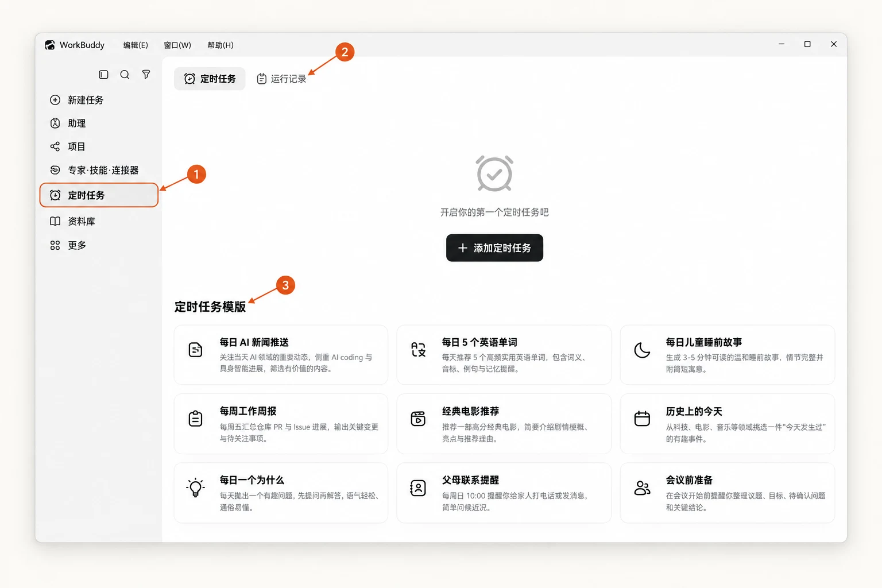Viewport: 882px width, 588px height.
Task: Click the clipboard icon on 每周工作周报
Action: tap(196, 419)
